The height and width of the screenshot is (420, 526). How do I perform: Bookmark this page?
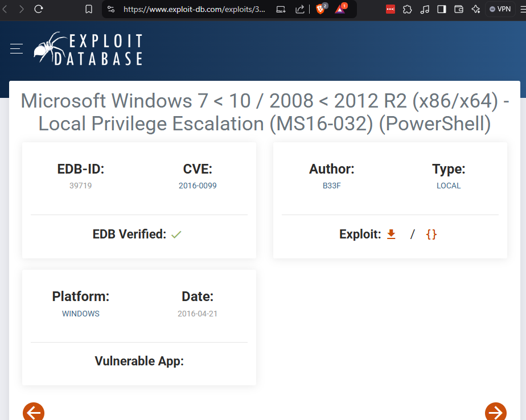(88, 9)
